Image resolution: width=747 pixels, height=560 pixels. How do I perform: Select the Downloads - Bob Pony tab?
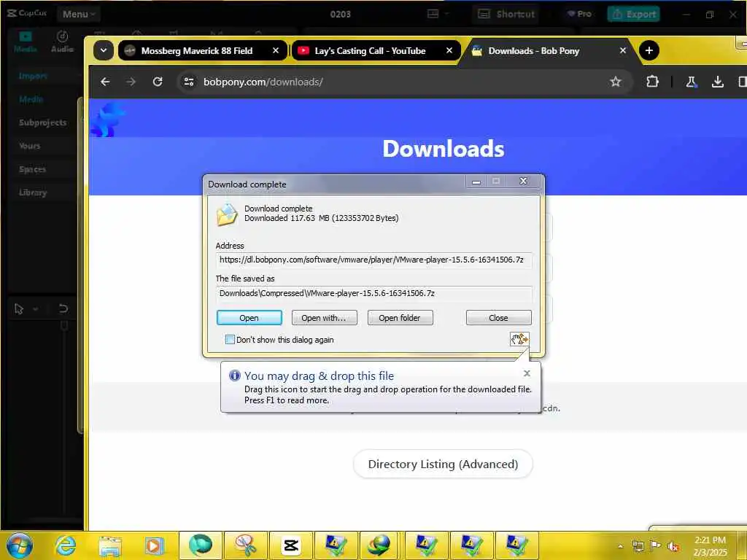coord(533,50)
